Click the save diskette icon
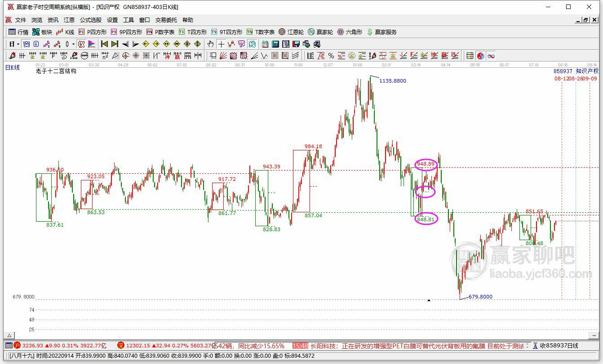603x364 pixels. [296, 44]
